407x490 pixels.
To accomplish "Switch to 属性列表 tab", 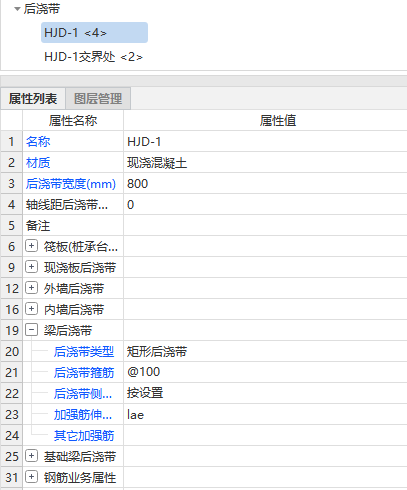I will [33, 99].
